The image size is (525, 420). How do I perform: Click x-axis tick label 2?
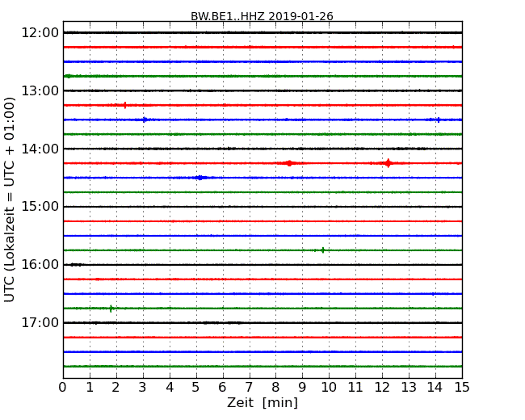pos(116,388)
